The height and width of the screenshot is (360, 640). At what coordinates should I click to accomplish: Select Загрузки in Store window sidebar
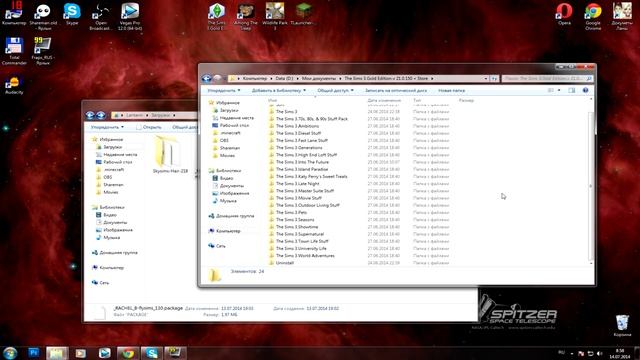tap(229, 110)
